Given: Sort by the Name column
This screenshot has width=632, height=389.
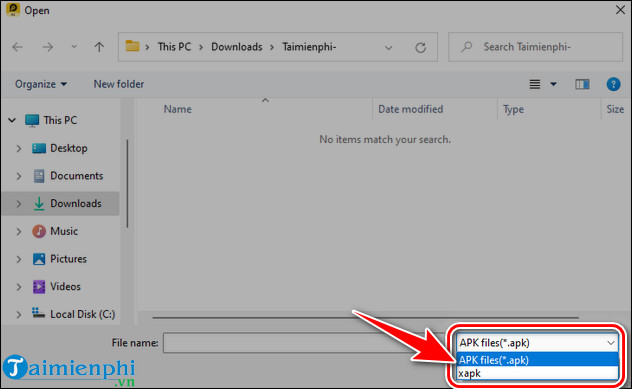Looking at the screenshot, I should coord(177,109).
